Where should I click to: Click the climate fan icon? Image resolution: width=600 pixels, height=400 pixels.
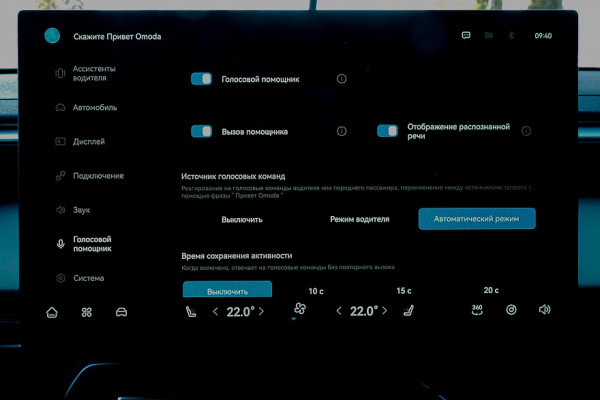pos(299,310)
